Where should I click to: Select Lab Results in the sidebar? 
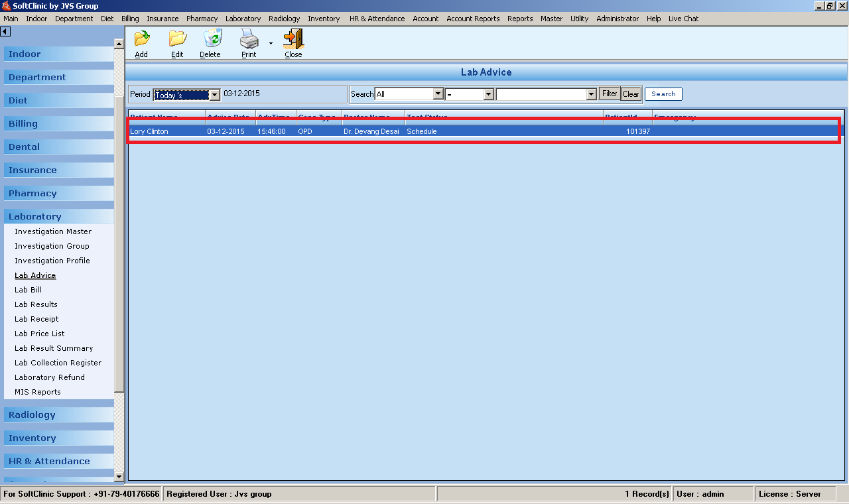pyautogui.click(x=36, y=304)
